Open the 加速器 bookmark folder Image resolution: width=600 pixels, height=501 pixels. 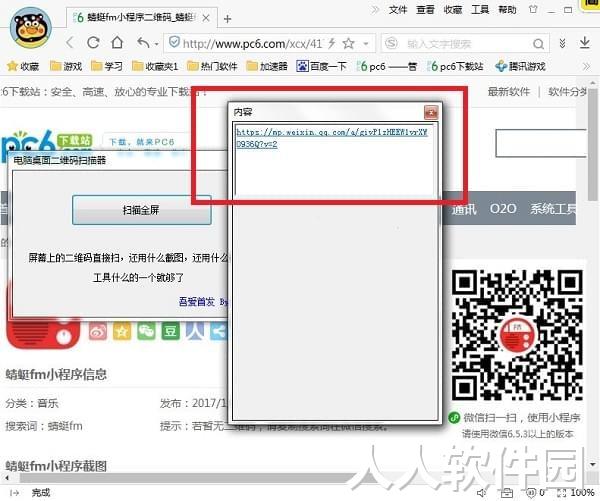coord(267,67)
